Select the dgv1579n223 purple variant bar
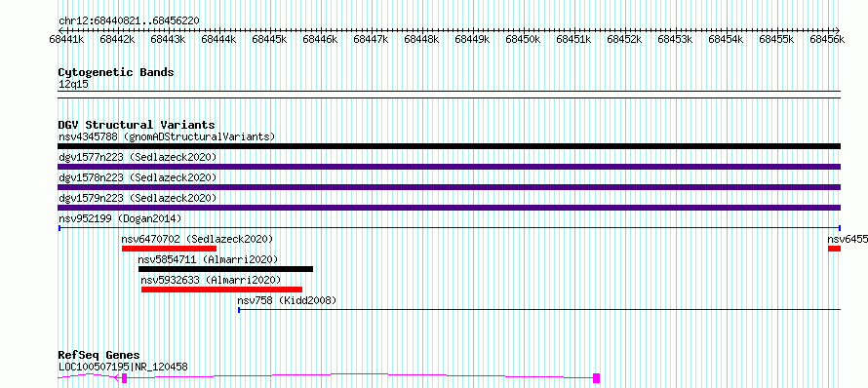The width and height of the screenshot is (868, 388). click(x=449, y=208)
